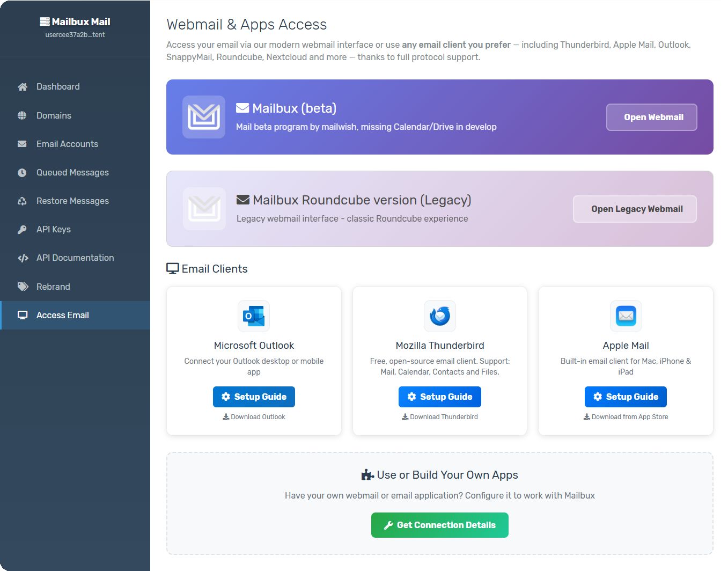The height and width of the screenshot is (571, 728).
Task: Open Setup Guide for Microsoft Outlook
Action: click(254, 397)
